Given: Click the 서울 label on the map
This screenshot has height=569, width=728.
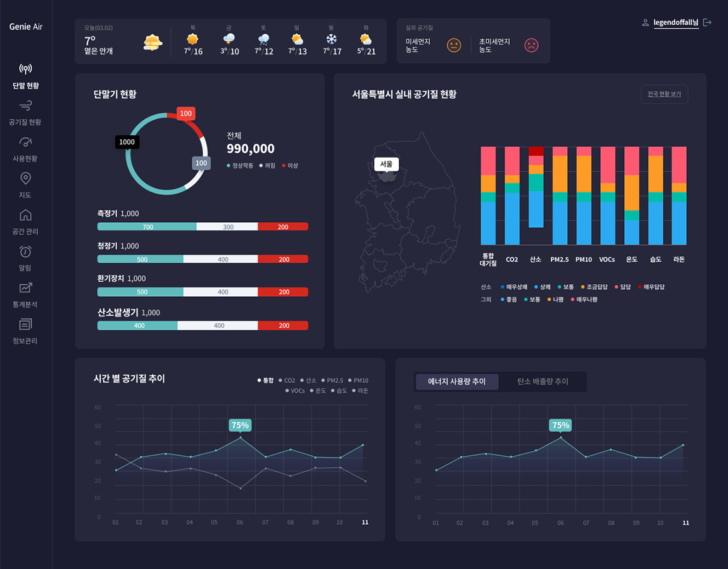Looking at the screenshot, I should click(x=386, y=164).
